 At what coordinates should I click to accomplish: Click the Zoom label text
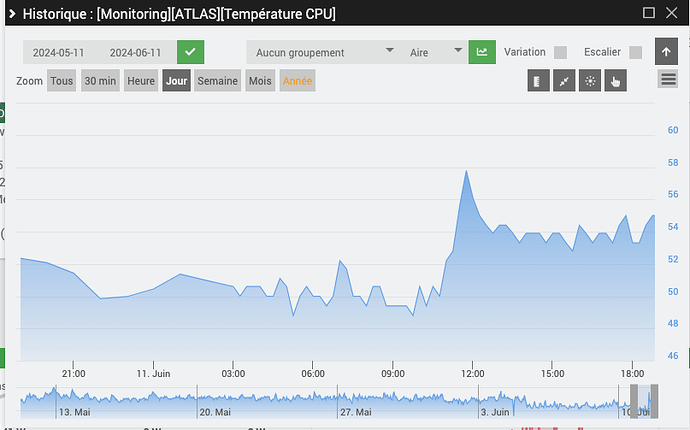coord(29,81)
